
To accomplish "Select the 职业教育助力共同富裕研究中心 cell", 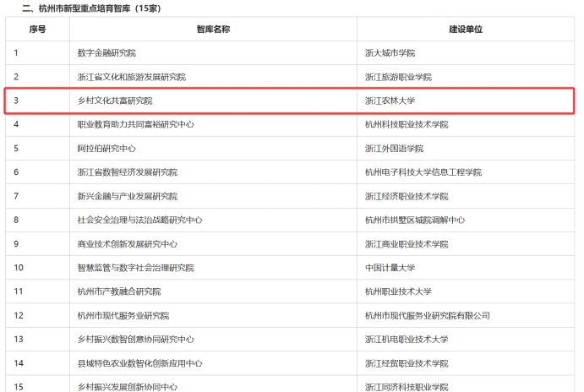I will (x=135, y=124).
